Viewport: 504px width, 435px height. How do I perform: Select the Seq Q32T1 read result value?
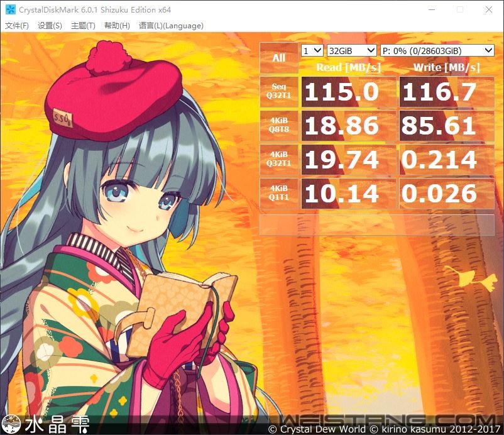point(348,92)
